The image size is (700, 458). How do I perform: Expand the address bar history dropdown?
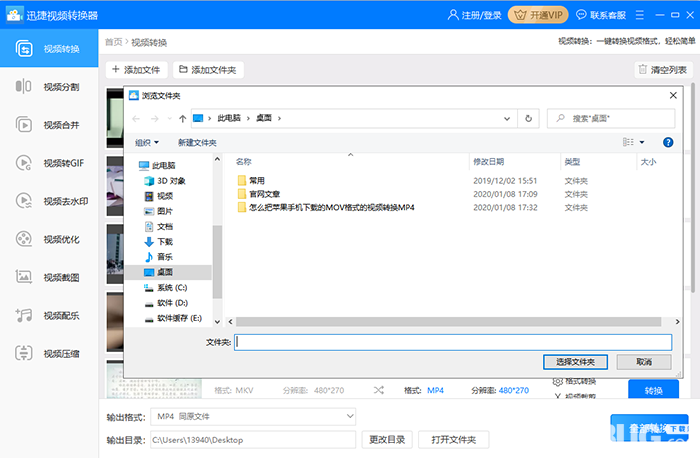pos(507,119)
